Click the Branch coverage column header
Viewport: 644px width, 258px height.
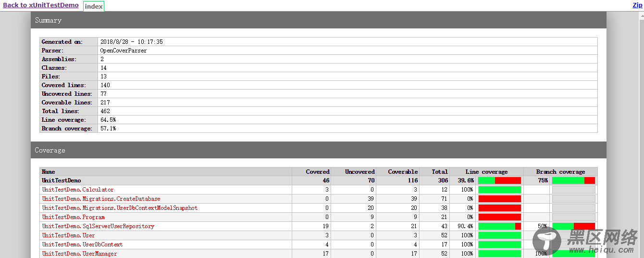(x=560, y=172)
